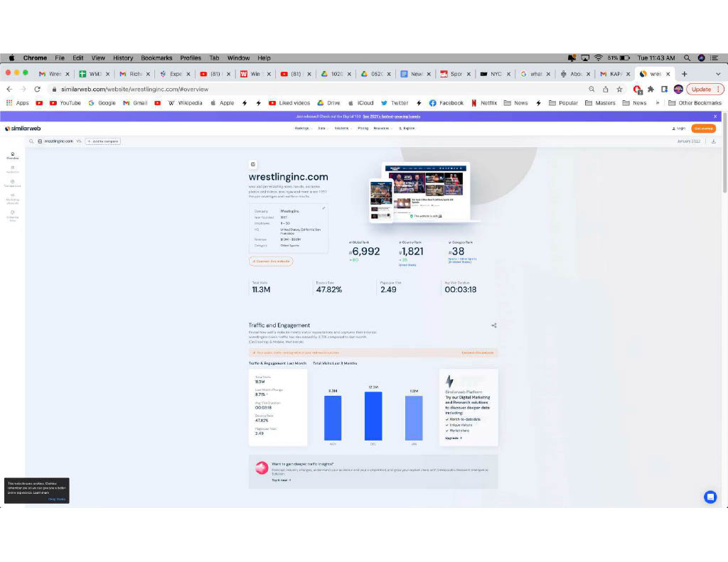The width and height of the screenshot is (728, 562).
Task: Open the Profiles menu
Action: (191, 58)
